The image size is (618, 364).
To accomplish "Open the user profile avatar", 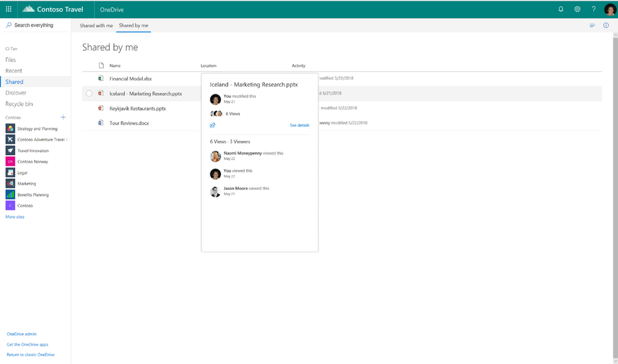I will 610,9.
